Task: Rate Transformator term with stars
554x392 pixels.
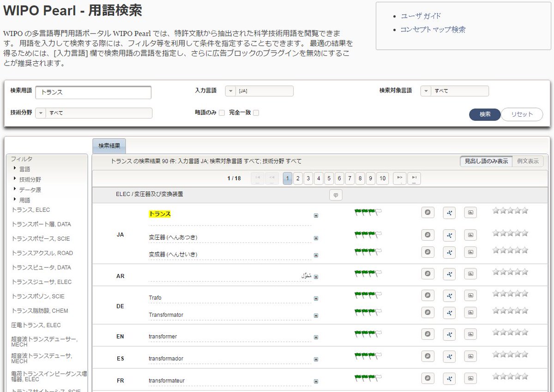Action: 510,310
